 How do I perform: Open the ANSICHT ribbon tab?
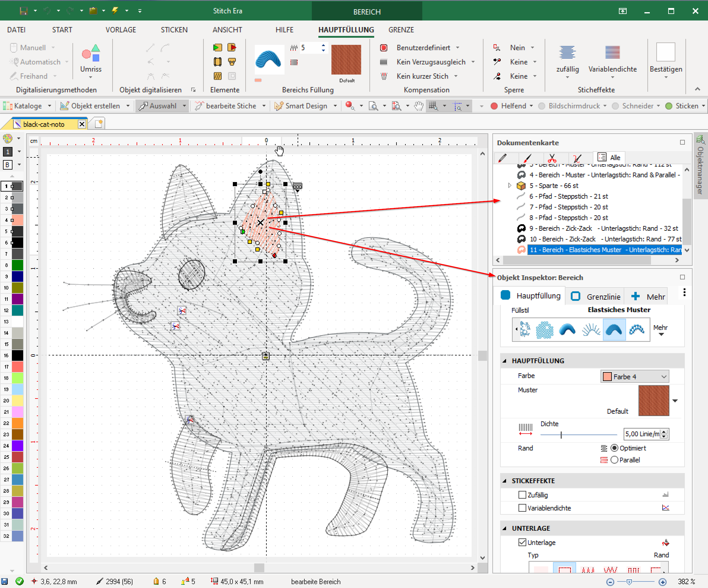227,30
